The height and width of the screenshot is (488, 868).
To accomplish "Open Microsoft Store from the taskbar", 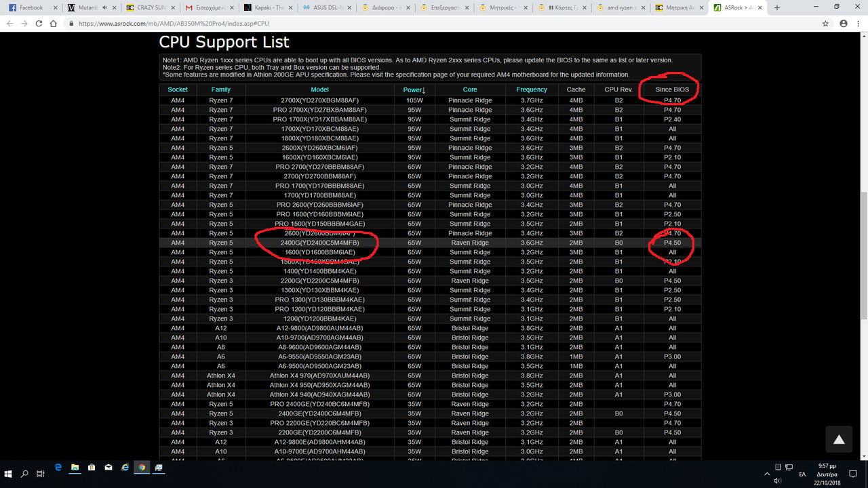I will [92, 468].
